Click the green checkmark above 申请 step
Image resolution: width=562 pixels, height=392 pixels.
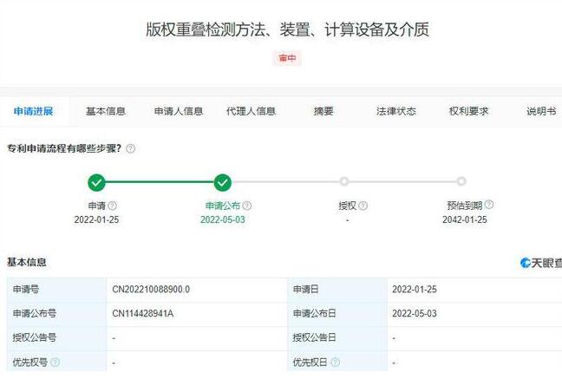pos(97,182)
